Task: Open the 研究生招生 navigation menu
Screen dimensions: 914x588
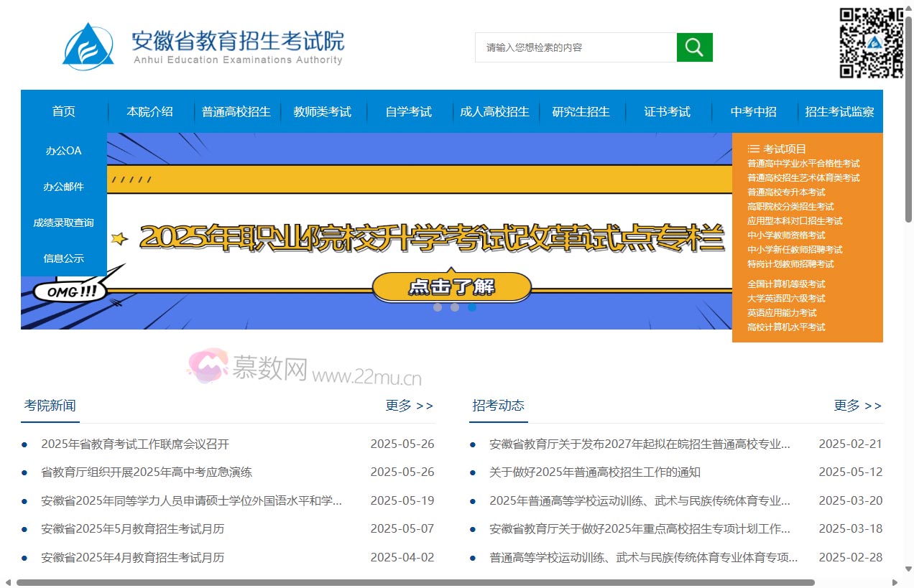Action: point(581,111)
